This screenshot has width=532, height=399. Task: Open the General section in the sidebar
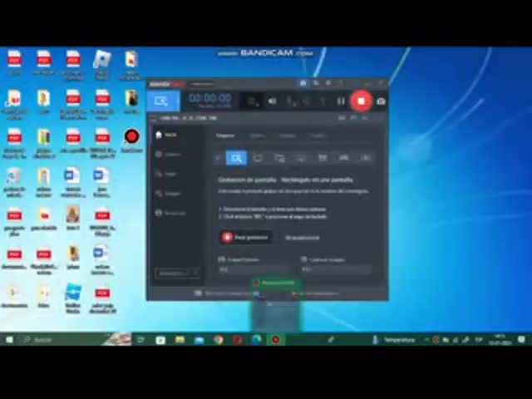pyautogui.click(x=171, y=154)
